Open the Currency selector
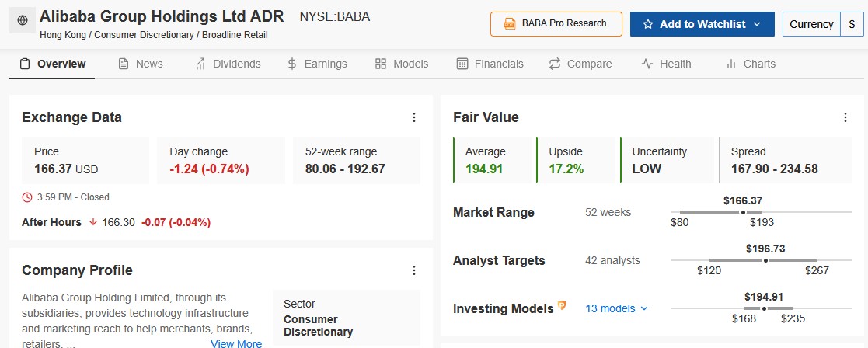Image resolution: width=868 pixels, height=348 pixels. [811, 24]
